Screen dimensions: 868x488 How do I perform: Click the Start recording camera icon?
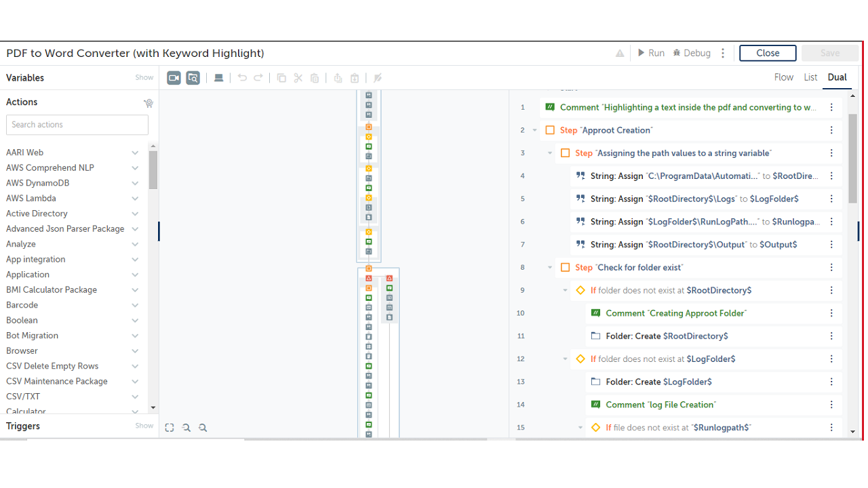(174, 78)
